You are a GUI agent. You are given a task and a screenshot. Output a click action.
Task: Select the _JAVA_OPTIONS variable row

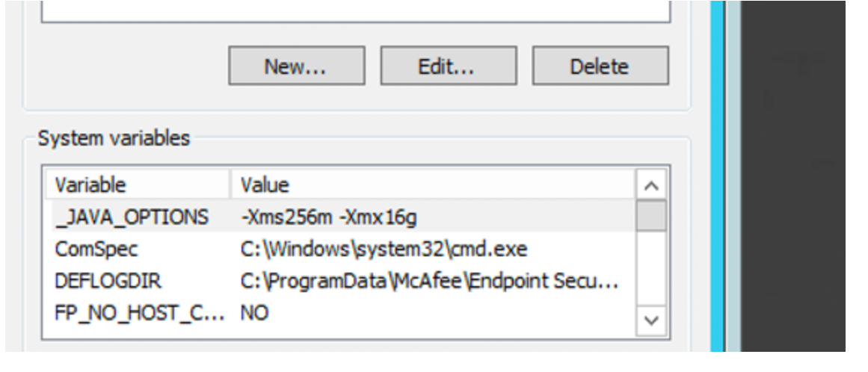(x=132, y=217)
